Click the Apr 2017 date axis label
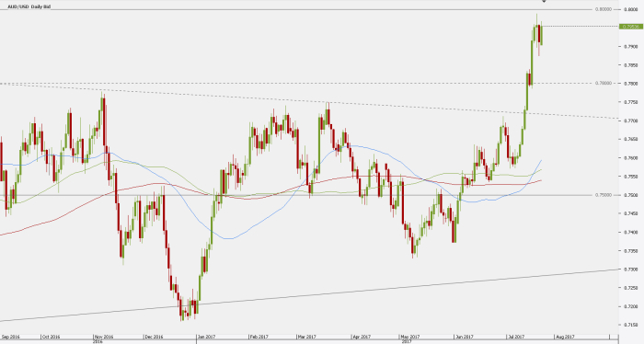The image size is (644, 344). coord(362,337)
